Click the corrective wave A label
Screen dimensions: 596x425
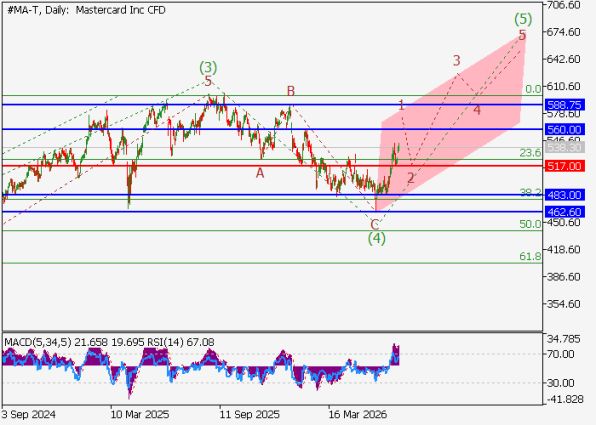pyautogui.click(x=260, y=173)
